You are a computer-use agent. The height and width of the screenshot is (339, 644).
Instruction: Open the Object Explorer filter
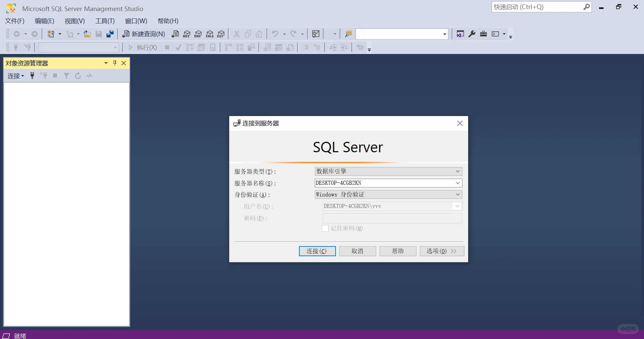click(x=66, y=75)
